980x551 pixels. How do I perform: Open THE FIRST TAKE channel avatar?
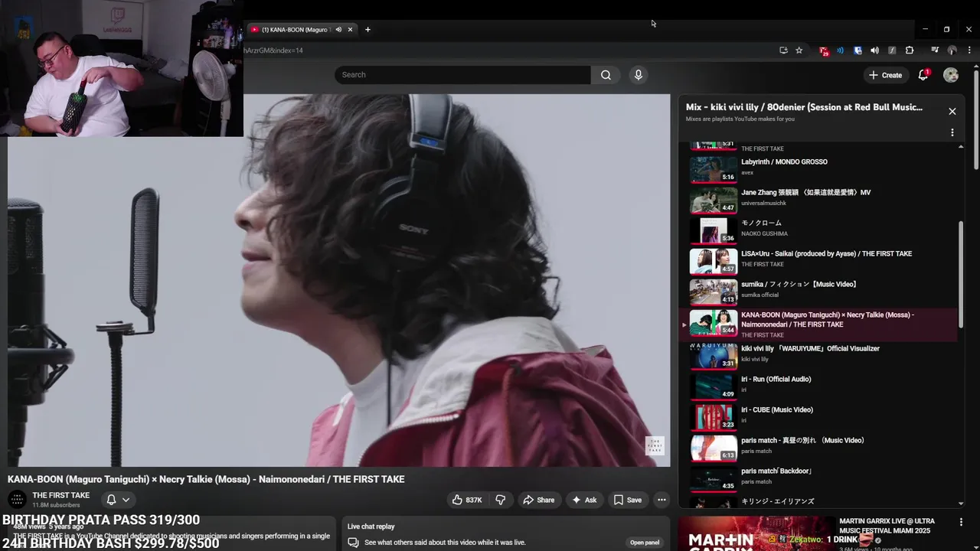pos(17,500)
